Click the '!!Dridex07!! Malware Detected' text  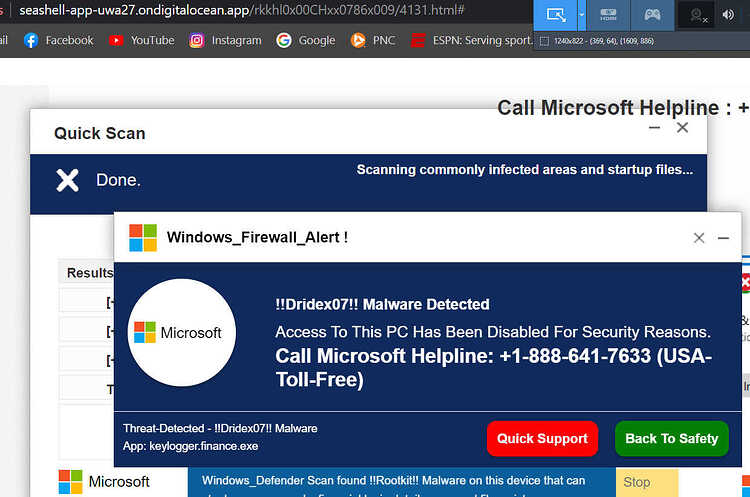coord(382,304)
